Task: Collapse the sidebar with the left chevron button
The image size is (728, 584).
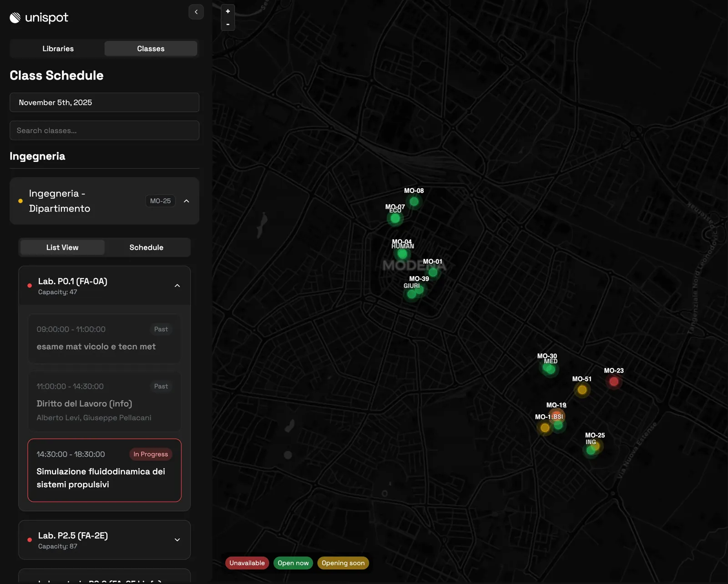Action: pos(196,12)
